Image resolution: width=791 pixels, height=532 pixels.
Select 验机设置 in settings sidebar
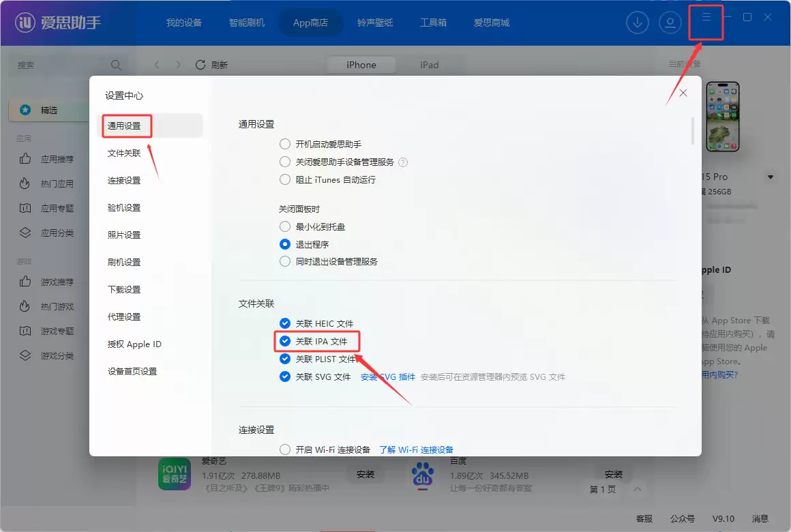[124, 207]
